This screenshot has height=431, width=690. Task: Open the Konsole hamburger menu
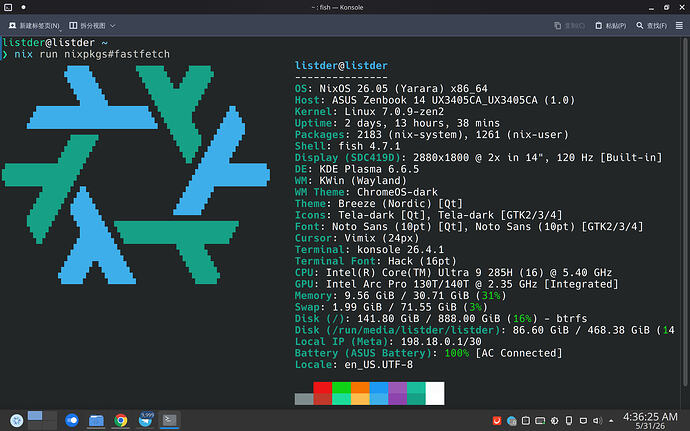point(679,26)
